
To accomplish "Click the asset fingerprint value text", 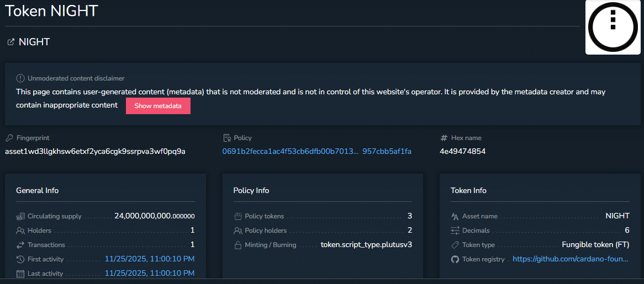I will tap(95, 151).
